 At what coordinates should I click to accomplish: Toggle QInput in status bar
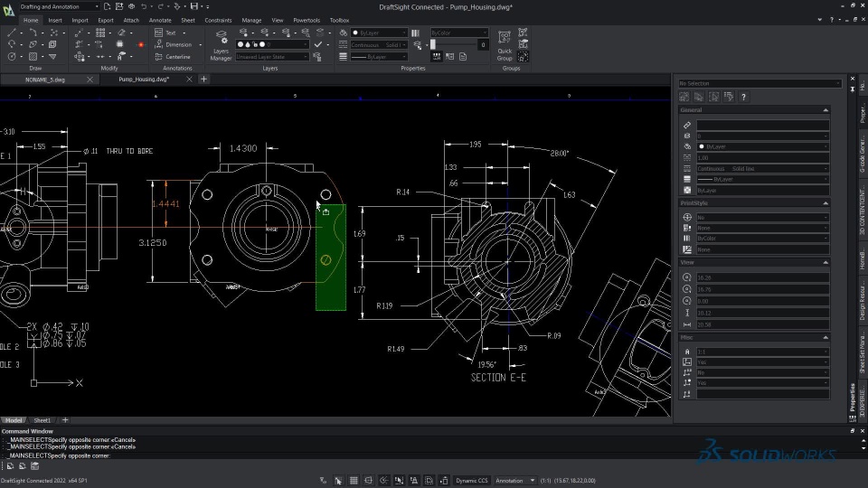(429, 481)
